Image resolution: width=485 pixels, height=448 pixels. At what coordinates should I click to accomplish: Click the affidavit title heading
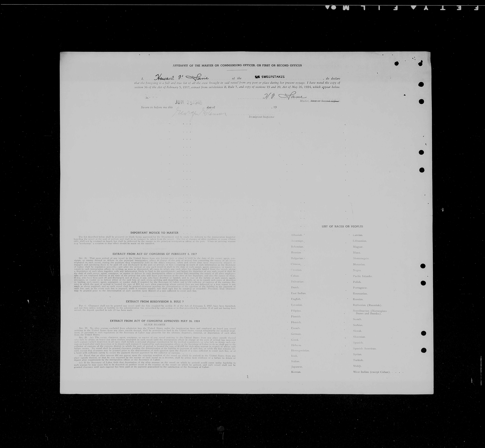[x=237, y=65]
